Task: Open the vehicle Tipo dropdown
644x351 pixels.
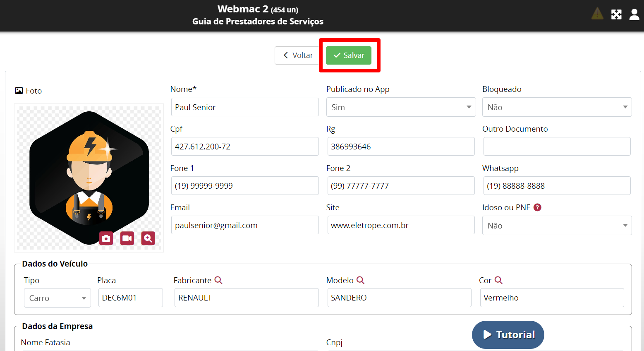Action: pyautogui.click(x=57, y=298)
